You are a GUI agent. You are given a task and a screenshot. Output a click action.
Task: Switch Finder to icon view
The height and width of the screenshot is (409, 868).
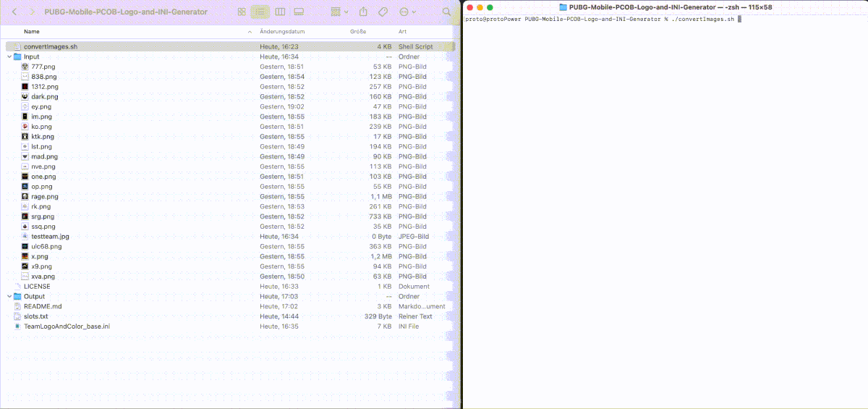coord(242,12)
